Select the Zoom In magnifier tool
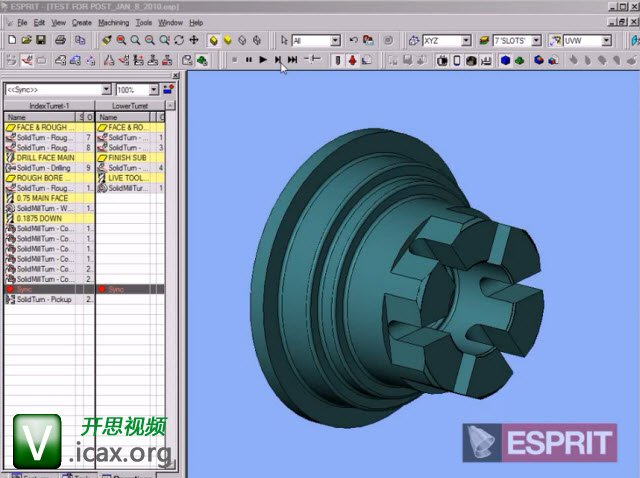 point(121,40)
